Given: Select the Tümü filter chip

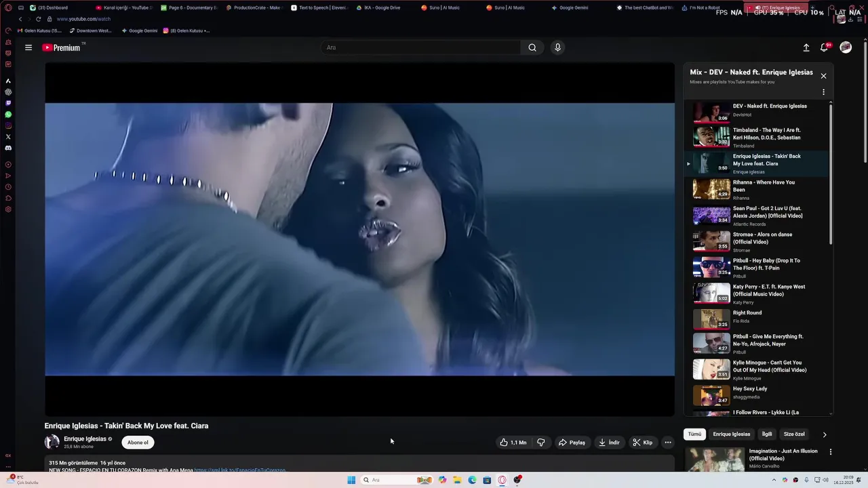Looking at the screenshot, I should 695,434.
